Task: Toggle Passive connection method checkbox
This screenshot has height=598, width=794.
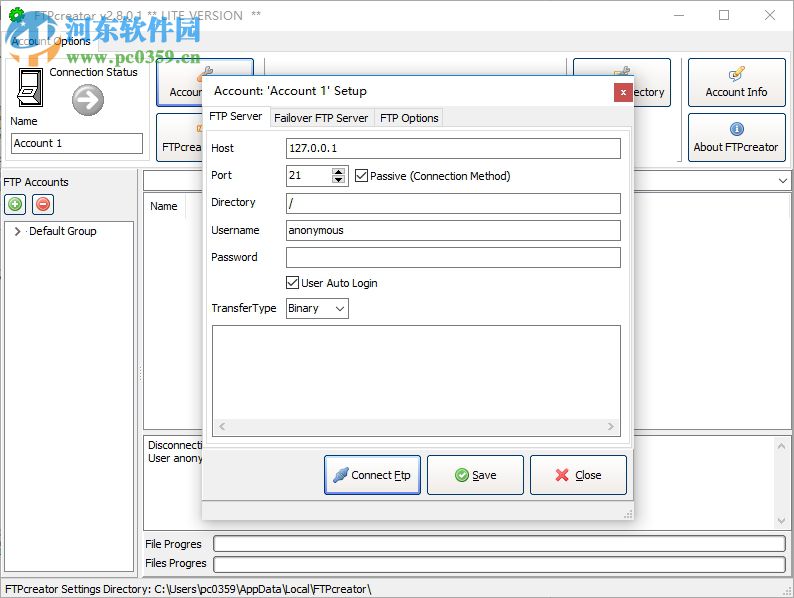Action: tap(361, 176)
